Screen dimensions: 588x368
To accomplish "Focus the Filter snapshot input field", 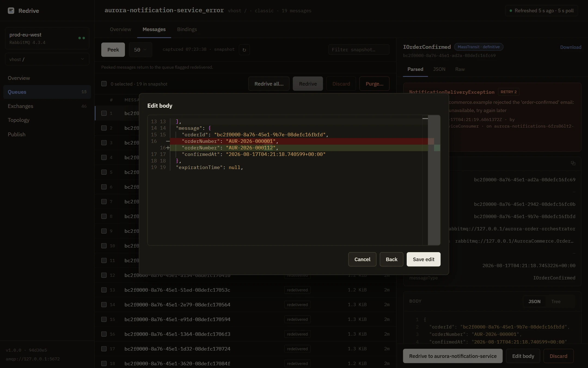I will coord(359,50).
